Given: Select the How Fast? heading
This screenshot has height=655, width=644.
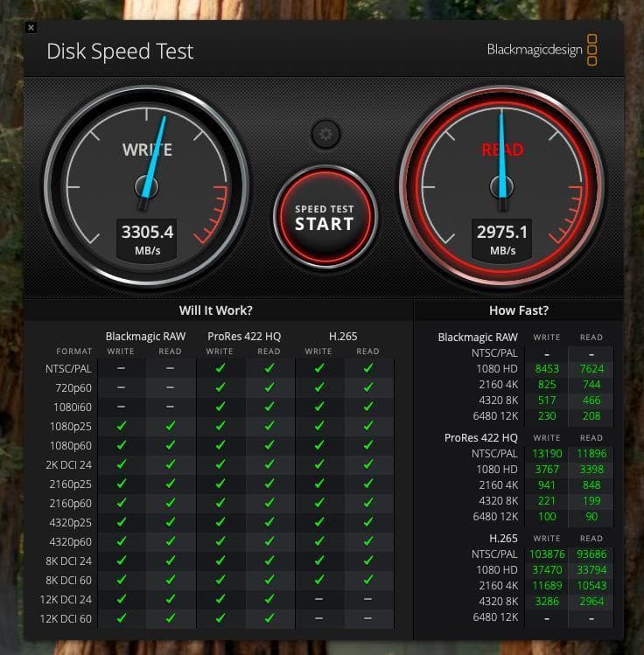Looking at the screenshot, I should click(519, 310).
